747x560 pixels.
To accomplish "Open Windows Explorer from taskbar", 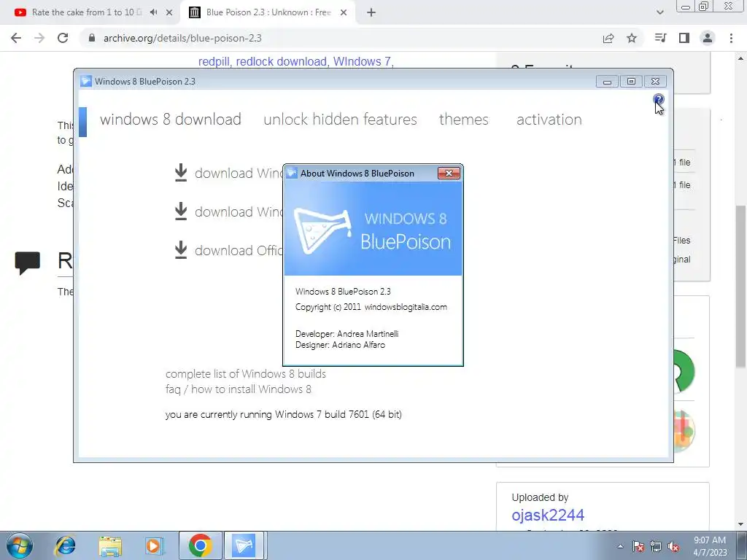I will click(x=110, y=545).
